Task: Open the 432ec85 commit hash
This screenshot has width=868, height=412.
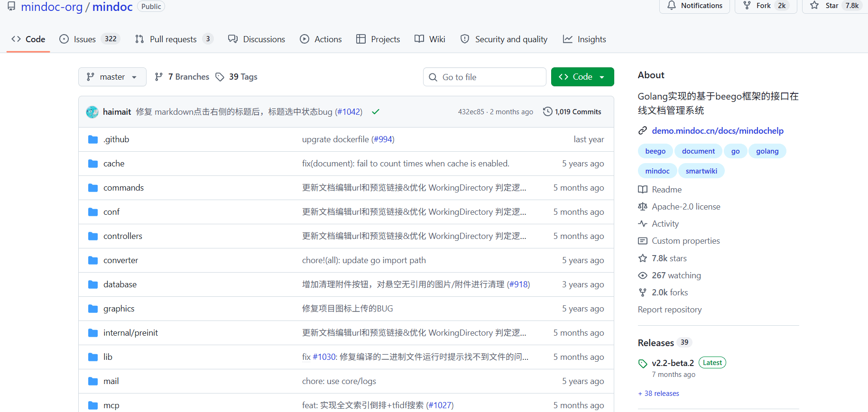Action: point(471,112)
